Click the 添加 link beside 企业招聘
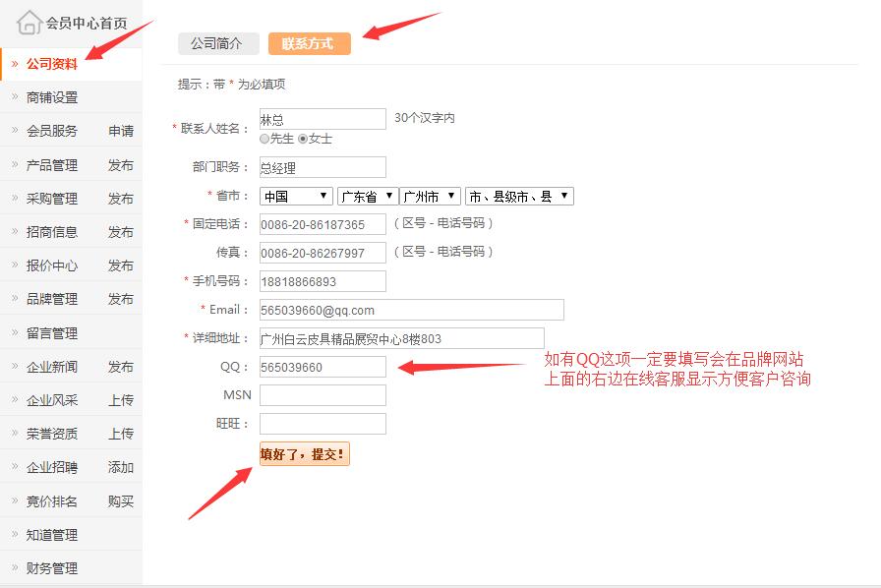881x588 pixels. pos(121,467)
